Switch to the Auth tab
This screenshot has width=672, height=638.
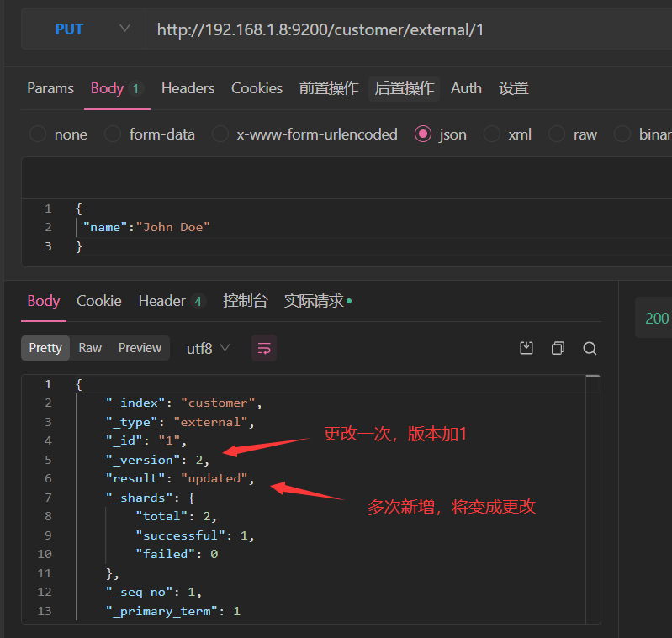[466, 88]
